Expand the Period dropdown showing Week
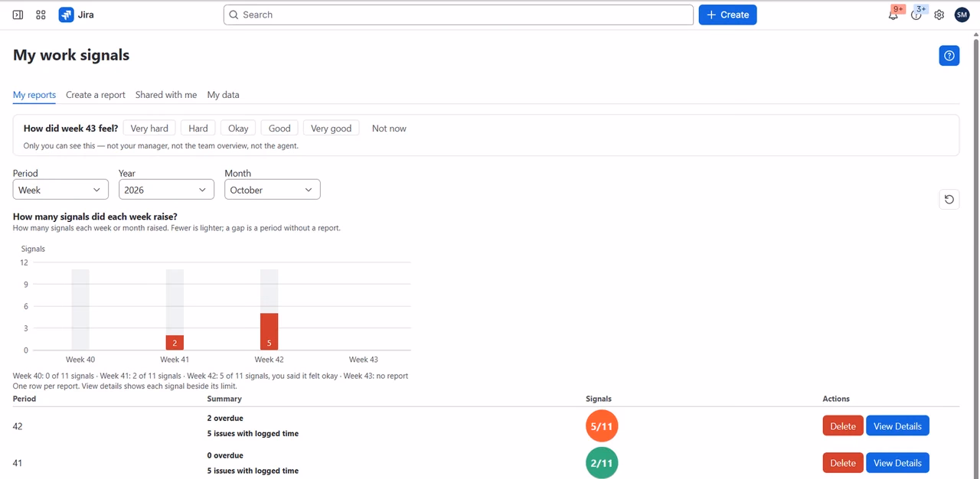Image resolution: width=980 pixels, height=479 pixels. pos(60,190)
